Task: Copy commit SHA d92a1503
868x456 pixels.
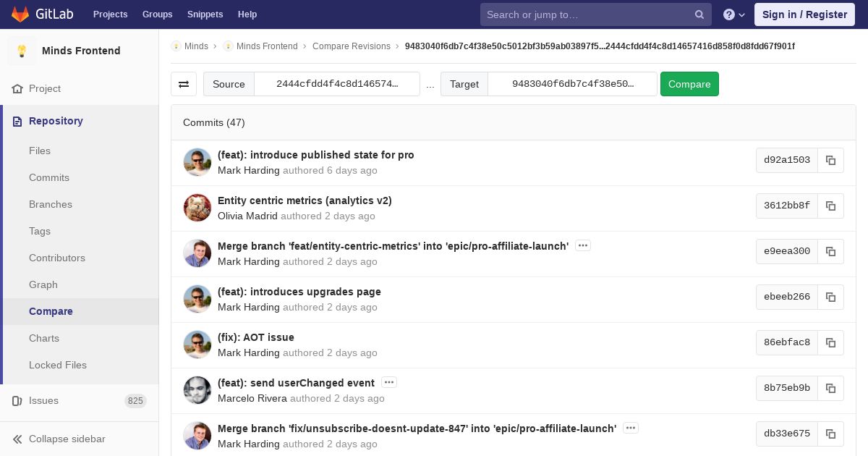Action: click(x=830, y=160)
